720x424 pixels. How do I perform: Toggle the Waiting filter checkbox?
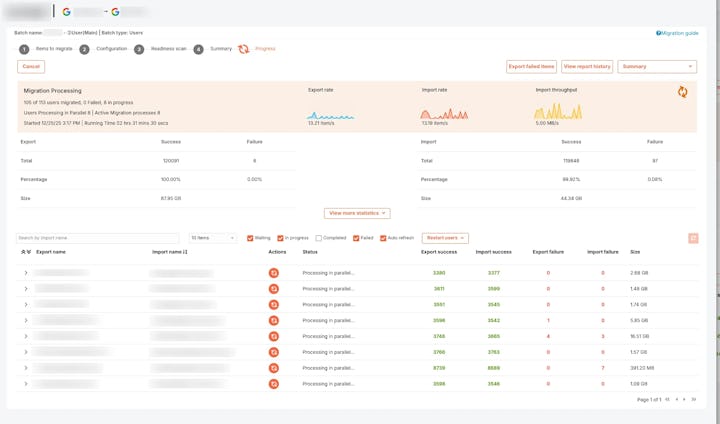pos(250,238)
